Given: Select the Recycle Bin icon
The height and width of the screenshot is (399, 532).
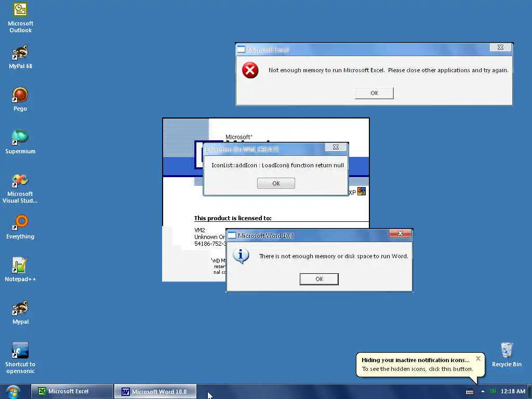Looking at the screenshot, I should (x=507, y=355).
